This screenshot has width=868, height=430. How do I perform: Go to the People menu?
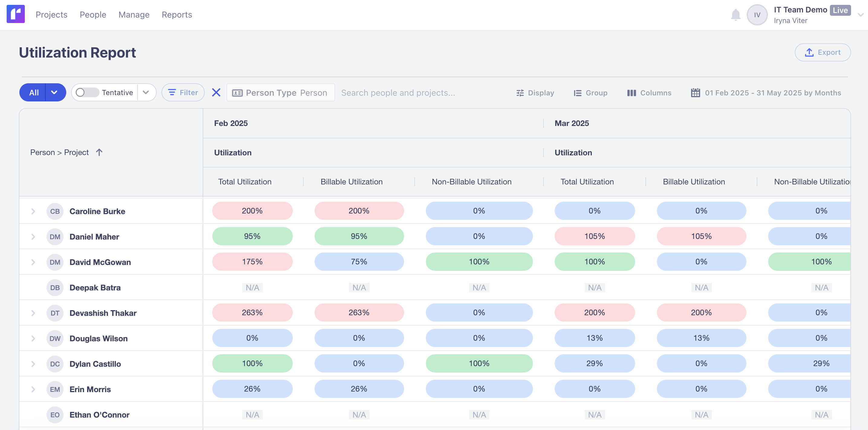[93, 15]
